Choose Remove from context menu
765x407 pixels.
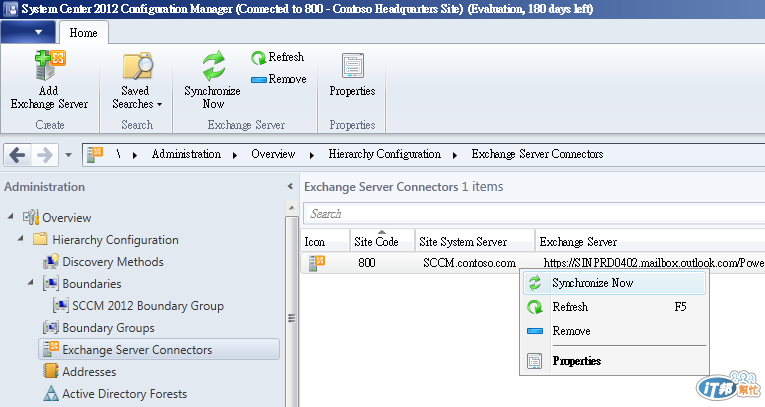pyautogui.click(x=614, y=331)
